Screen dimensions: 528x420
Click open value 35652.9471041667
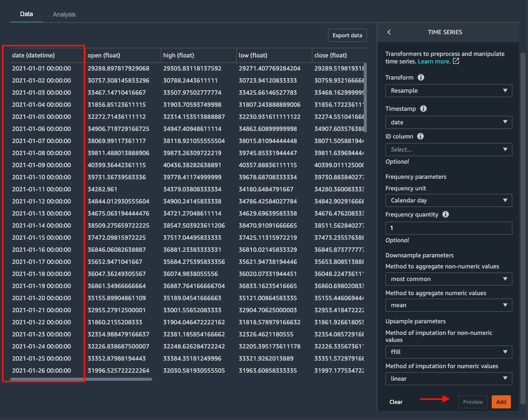(115, 262)
